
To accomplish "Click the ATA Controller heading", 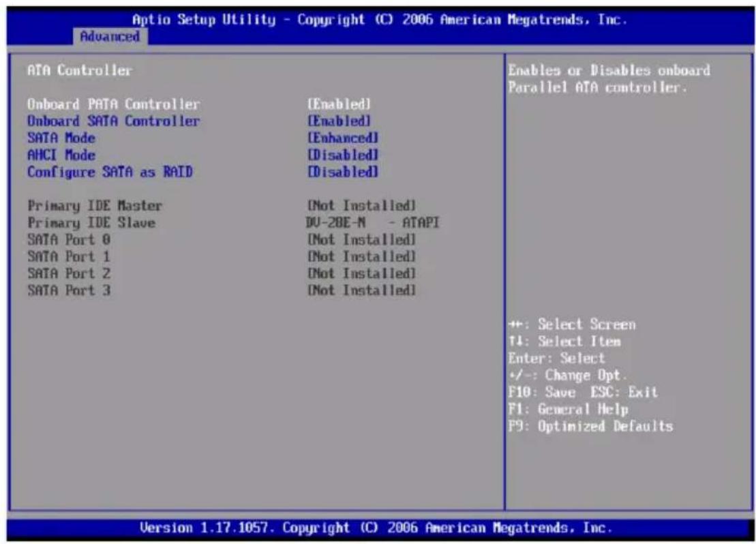I will 80,70.
